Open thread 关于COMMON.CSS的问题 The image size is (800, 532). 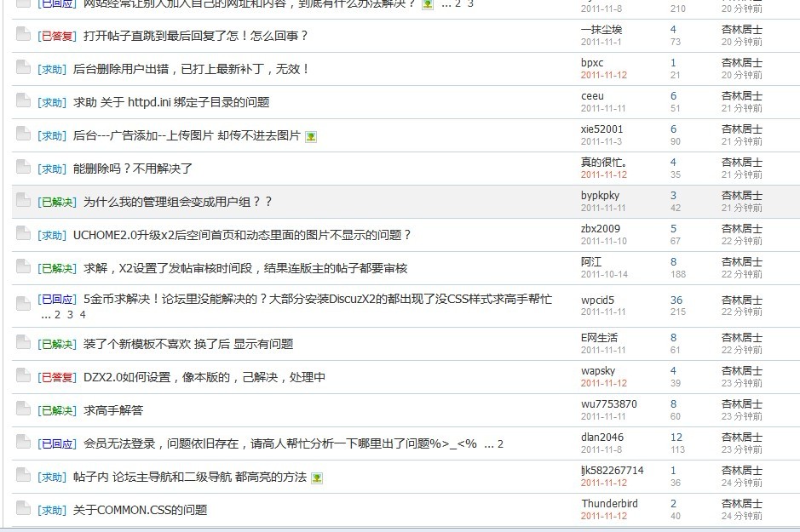click(141, 510)
